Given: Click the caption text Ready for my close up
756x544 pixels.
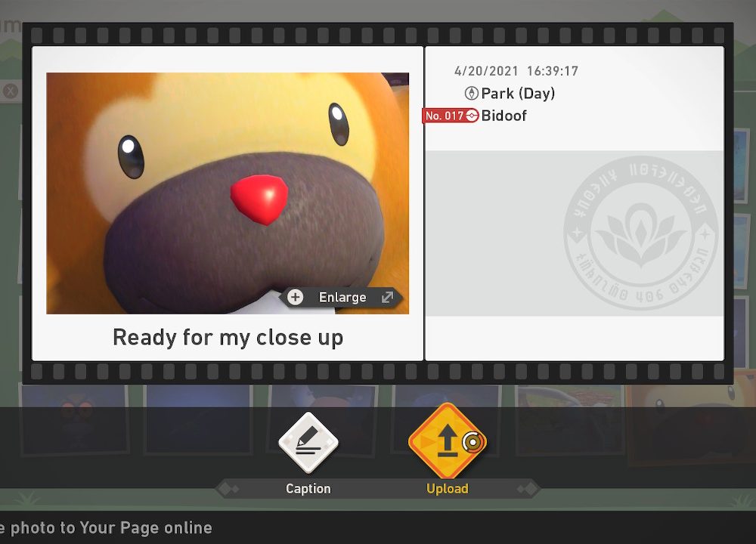Looking at the screenshot, I should pyautogui.click(x=228, y=338).
